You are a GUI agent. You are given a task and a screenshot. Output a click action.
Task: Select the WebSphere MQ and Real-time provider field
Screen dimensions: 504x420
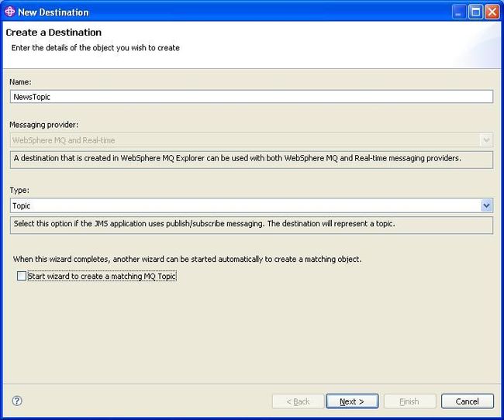(x=251, y=140)
